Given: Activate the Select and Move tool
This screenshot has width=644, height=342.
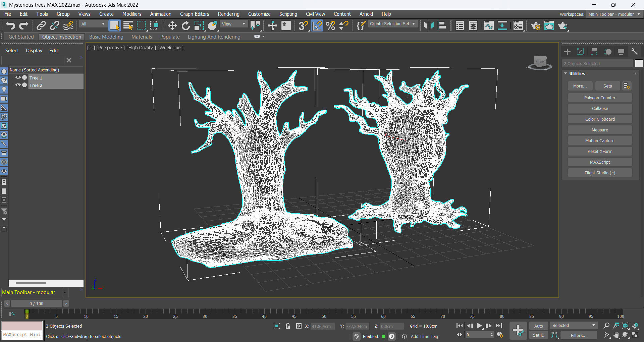Looking at the screenshot, I should tap(172, 26).
